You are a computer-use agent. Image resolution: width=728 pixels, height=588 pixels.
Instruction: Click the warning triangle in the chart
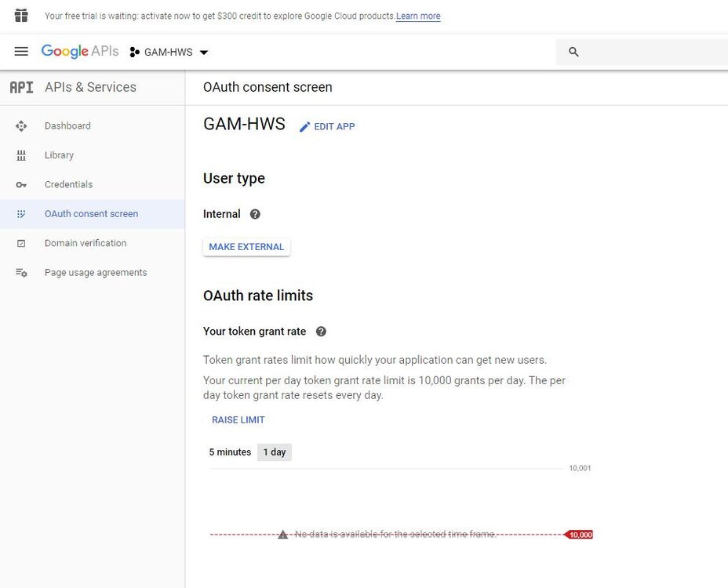click(282, 535)
